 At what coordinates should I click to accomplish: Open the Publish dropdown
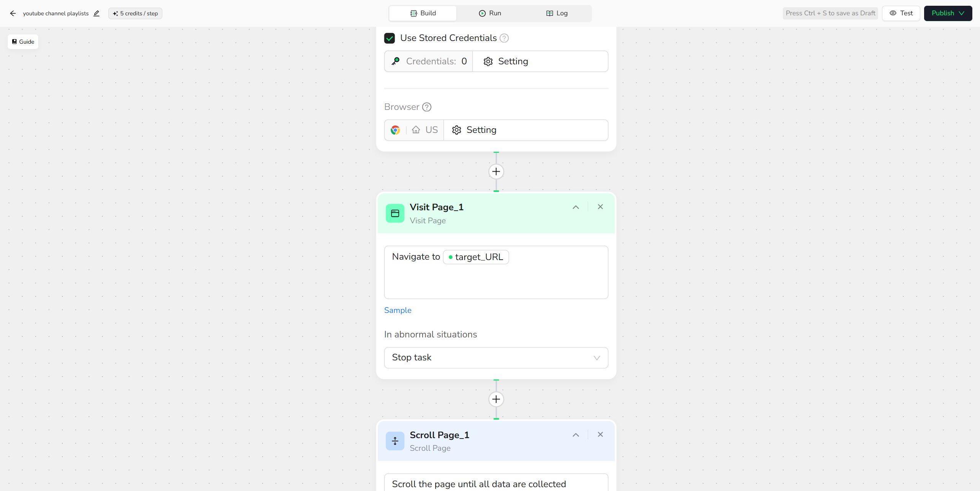[x=948, y=13]
